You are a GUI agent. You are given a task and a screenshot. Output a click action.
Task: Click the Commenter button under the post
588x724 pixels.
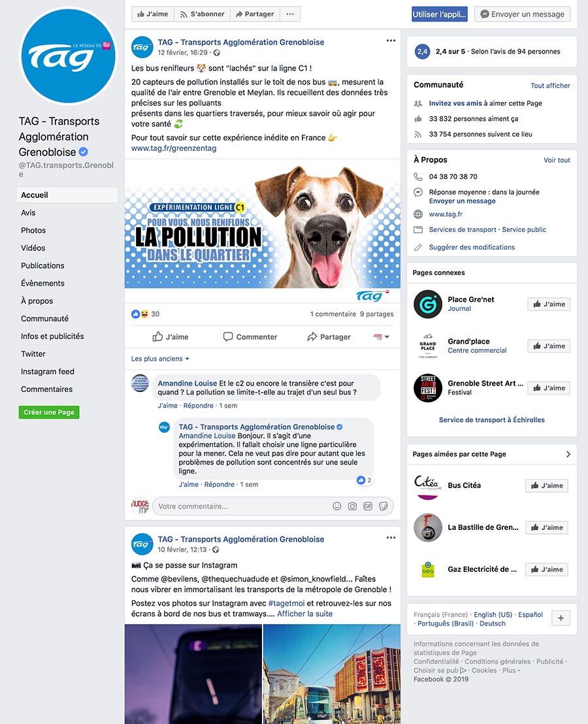[250, 337]
